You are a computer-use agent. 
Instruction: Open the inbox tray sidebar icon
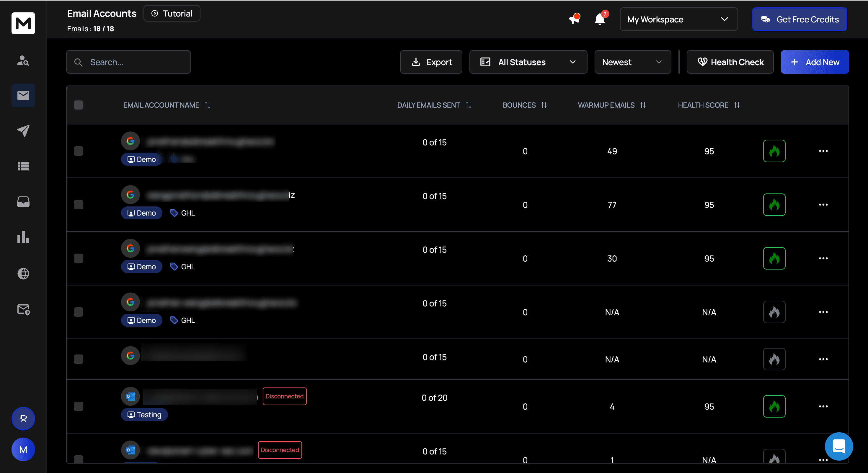click(23, 202)
